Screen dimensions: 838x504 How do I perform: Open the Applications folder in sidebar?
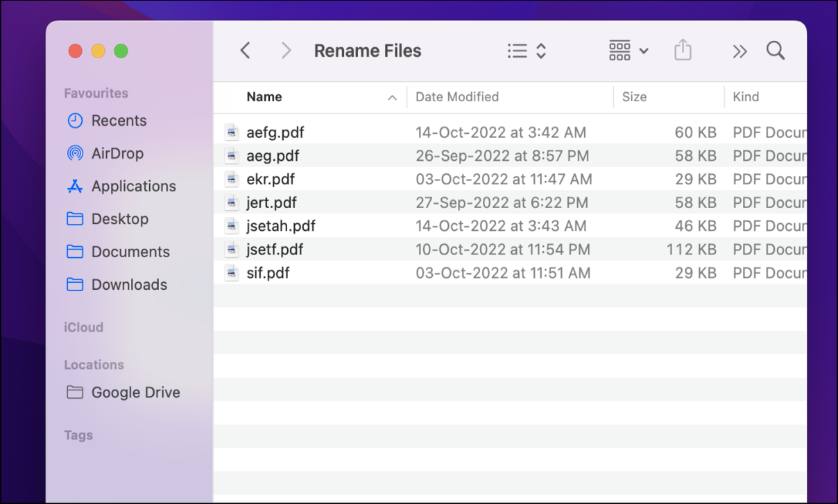tap(133, 186)
